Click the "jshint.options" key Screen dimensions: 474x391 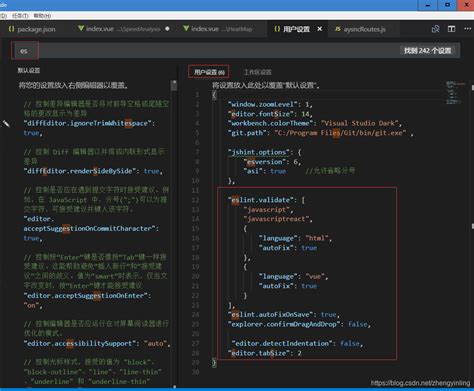coord(259,152)
